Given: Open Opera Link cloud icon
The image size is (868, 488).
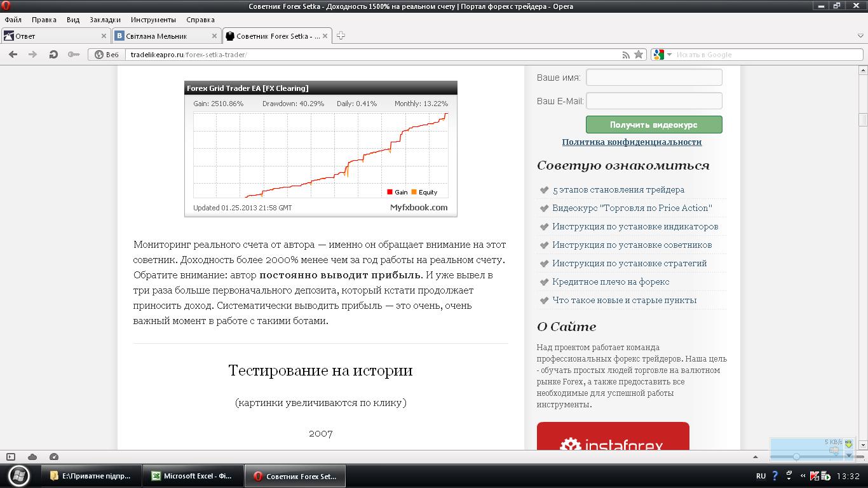Looking at the screenshot, I should point(32,456).
